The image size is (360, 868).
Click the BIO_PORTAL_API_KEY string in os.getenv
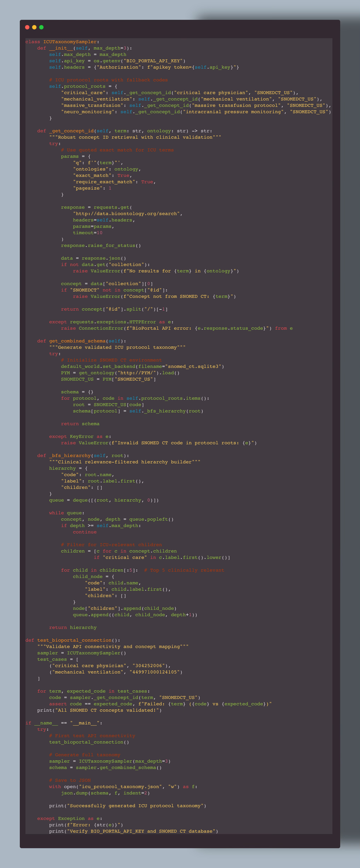(x=153, y=61)
